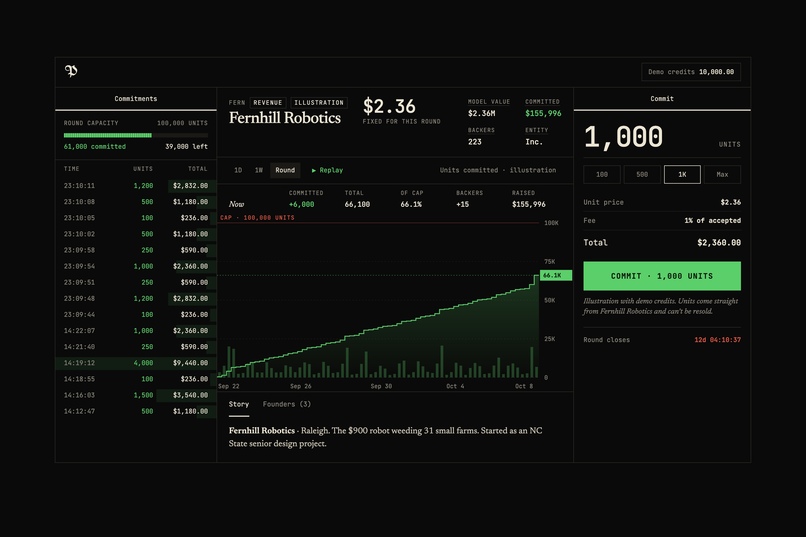Select the 23:09:48 commitment row
This screenshot has height=537, width=806.
click(136, 299)
